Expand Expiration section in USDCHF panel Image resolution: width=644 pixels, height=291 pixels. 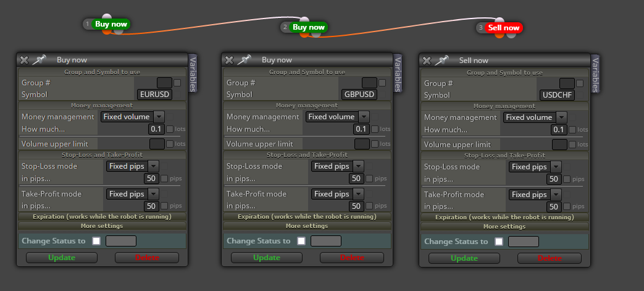point(504,217)
